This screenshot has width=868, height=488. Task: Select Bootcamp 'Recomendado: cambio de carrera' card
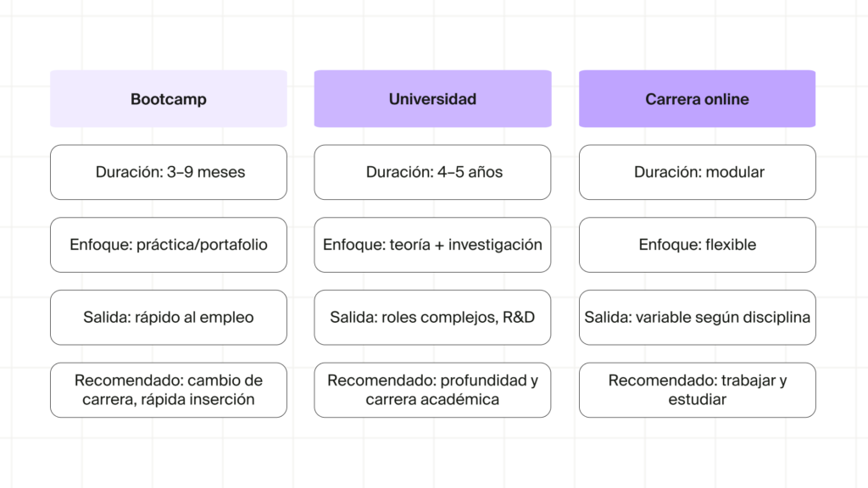click(168, 390)
